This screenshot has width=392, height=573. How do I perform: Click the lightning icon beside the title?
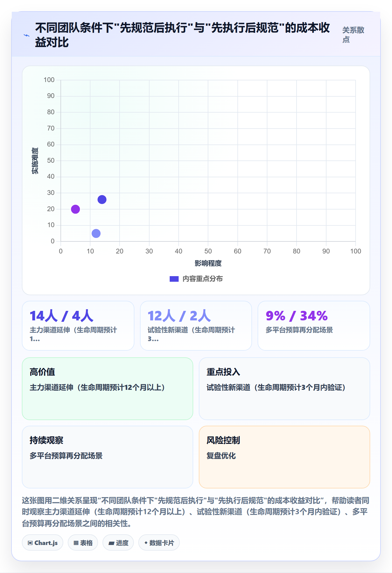[27, 36]
